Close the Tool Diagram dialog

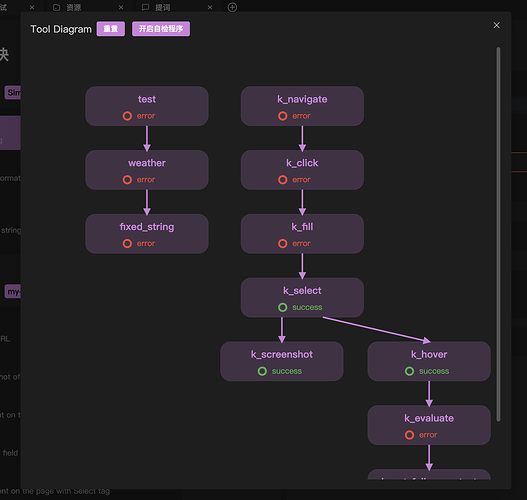[x=496, y=25]
